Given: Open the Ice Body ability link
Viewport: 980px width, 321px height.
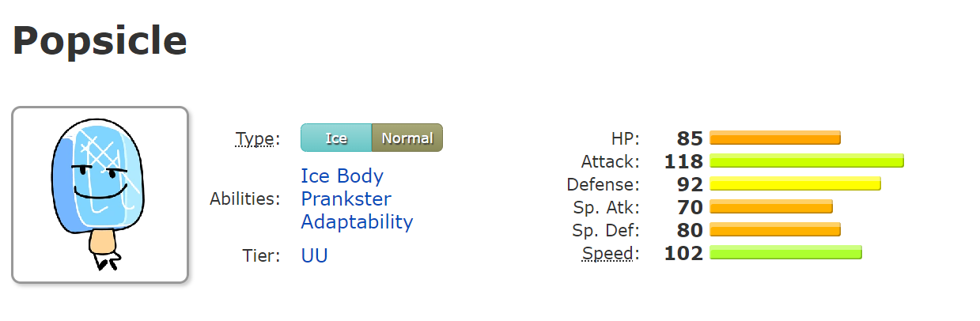Looking at the screenshot, I should [342, 176].
